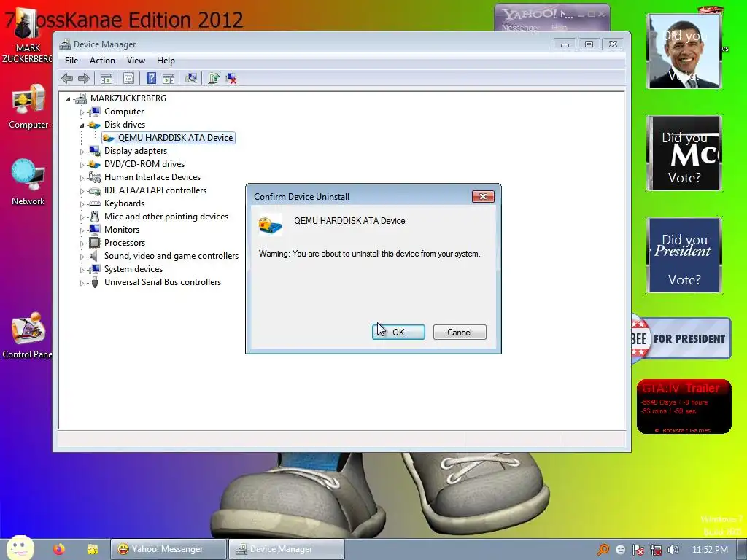Click the magnifier search tray icon
The image size is (747, 560).
[x=603, y=550]
